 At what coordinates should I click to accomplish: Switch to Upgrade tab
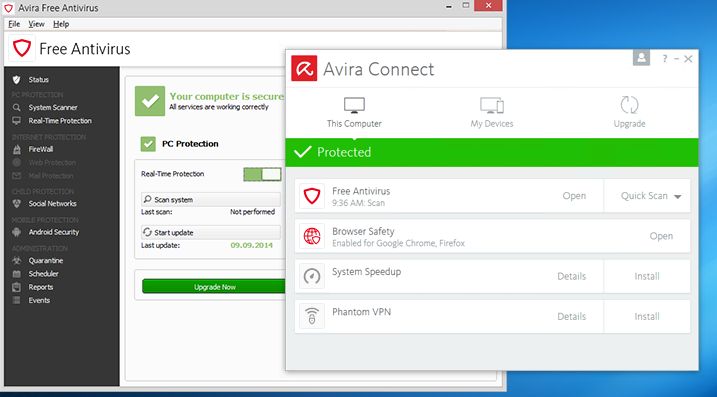[x=630, y=112]
